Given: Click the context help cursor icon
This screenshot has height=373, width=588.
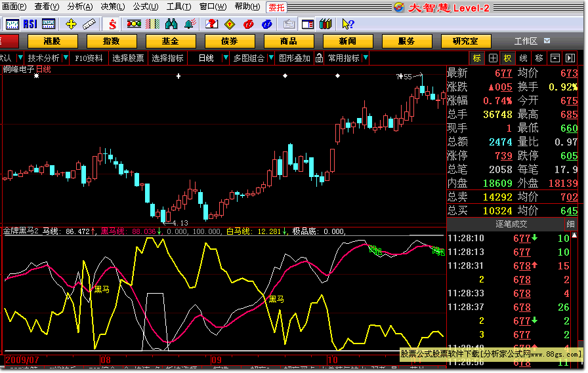Looking at the screenshot, I should (x=348, y=24).
